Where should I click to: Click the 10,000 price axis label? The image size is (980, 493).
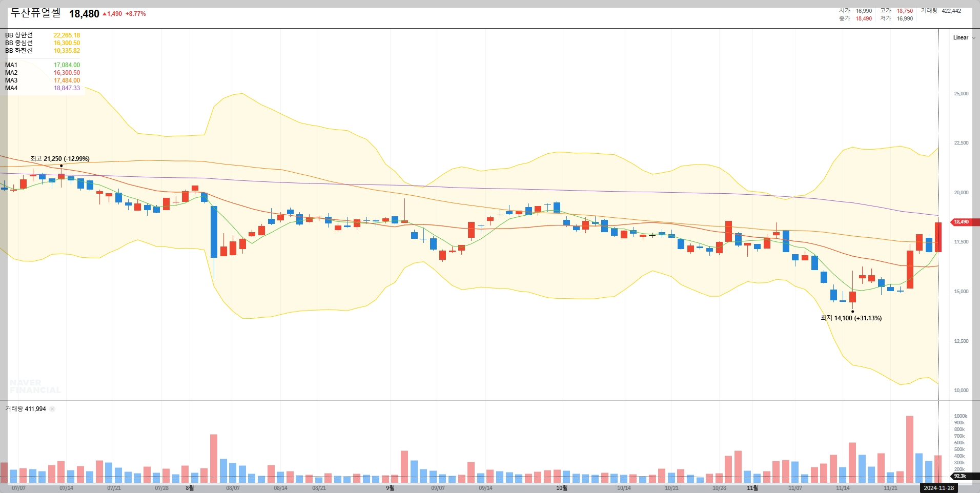[x=961, y=391]
